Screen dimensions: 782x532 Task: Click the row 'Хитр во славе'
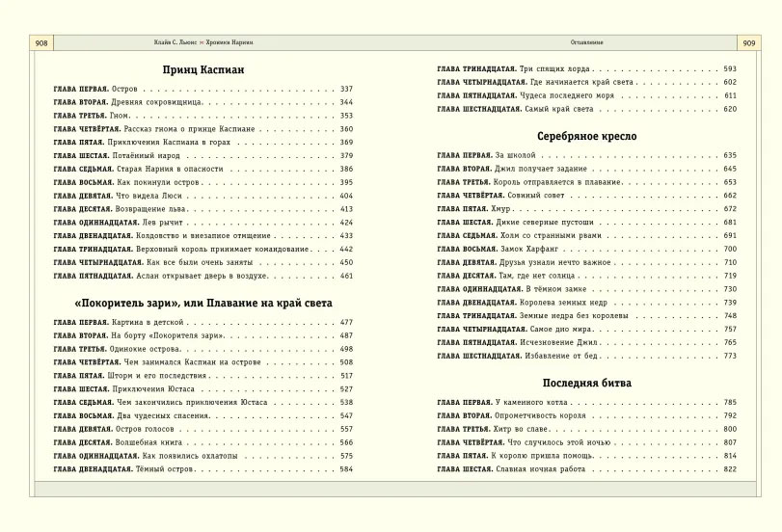pos(587,429)
